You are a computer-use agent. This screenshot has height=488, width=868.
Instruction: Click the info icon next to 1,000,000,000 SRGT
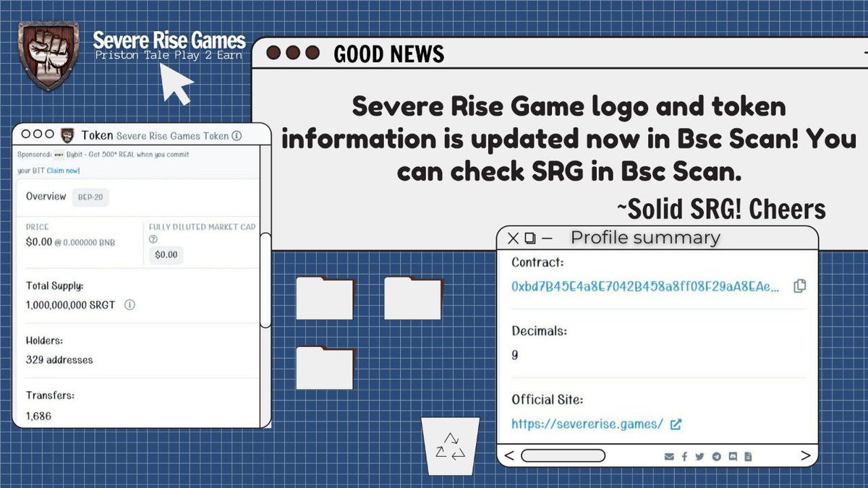point(129,305)
